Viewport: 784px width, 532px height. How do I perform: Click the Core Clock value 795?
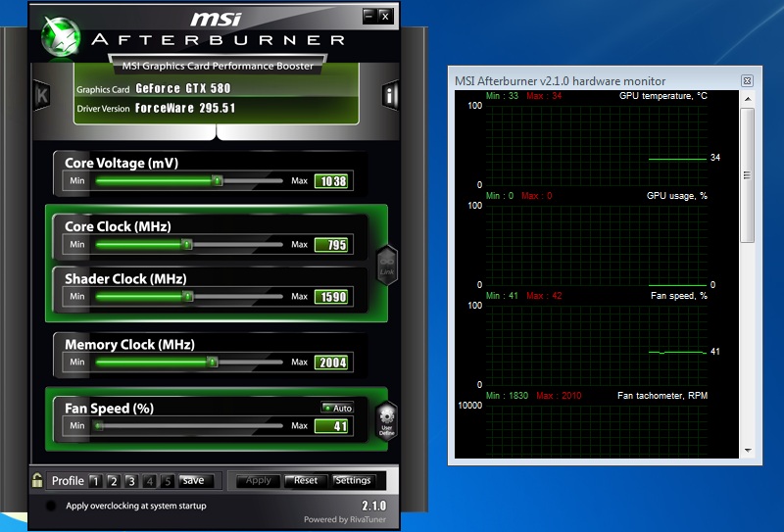tap(333, 245)
